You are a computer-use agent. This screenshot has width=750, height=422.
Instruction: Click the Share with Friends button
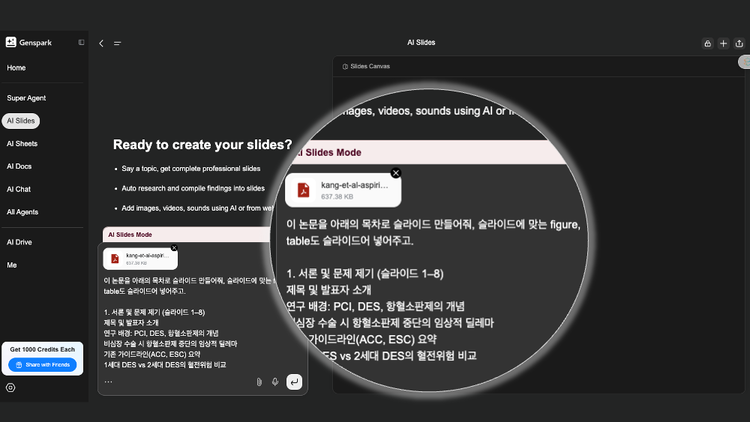click(43, 365)
